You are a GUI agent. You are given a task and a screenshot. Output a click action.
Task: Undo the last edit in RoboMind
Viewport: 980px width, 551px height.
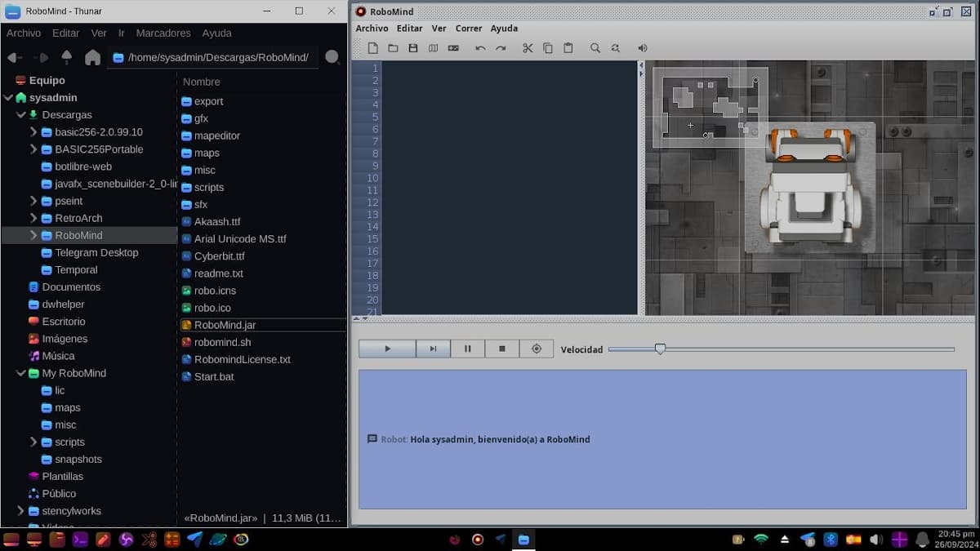click(480, 48)
